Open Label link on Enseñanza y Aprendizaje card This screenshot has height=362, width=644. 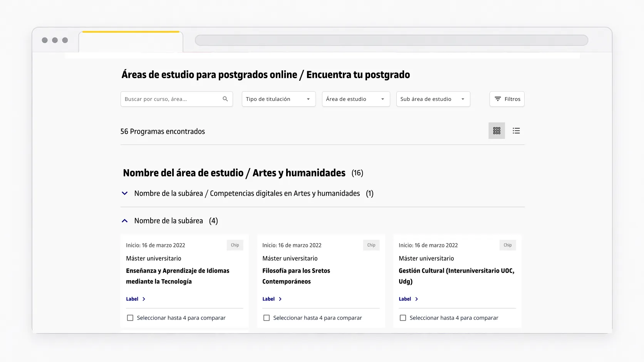(x=132, y=299)
